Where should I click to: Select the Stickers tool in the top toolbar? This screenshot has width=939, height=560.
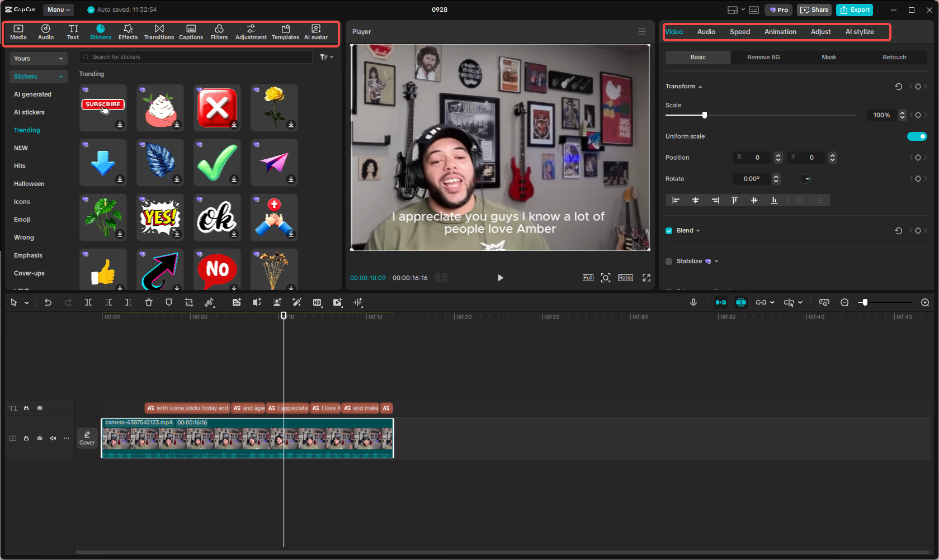101,31
